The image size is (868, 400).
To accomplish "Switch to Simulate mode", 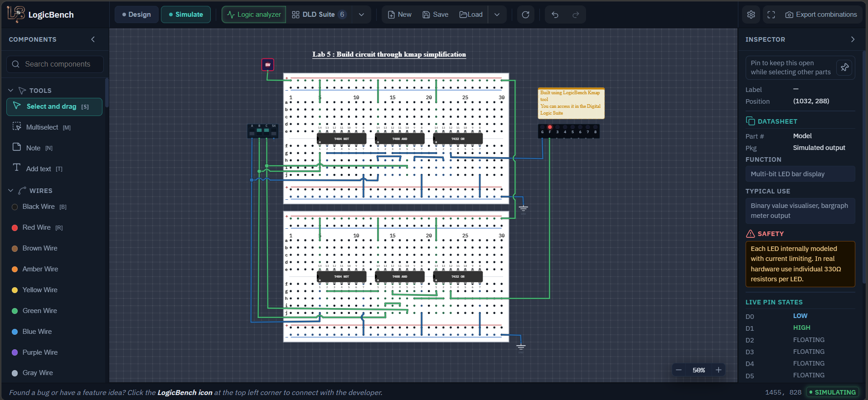I will [x=186, y=14].
